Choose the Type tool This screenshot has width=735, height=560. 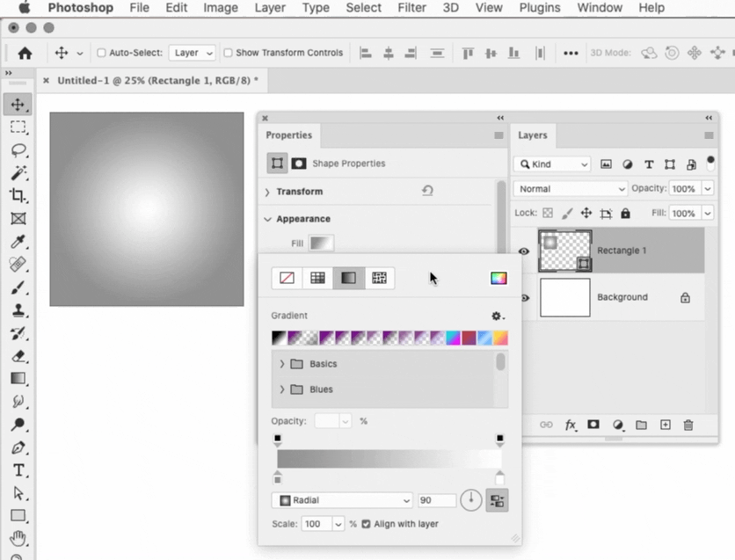(18, 470)
